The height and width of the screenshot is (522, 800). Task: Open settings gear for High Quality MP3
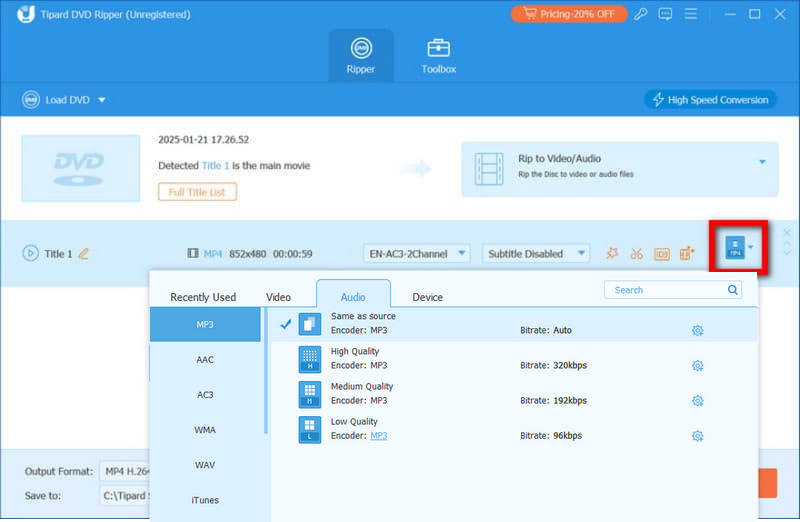coord(698,366)
